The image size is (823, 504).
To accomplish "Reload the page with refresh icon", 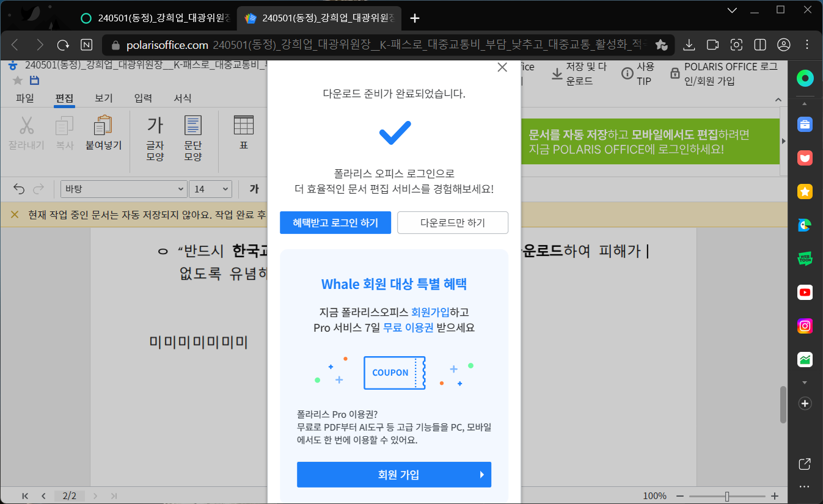I will pyautogui.click(x=63, y=45).
